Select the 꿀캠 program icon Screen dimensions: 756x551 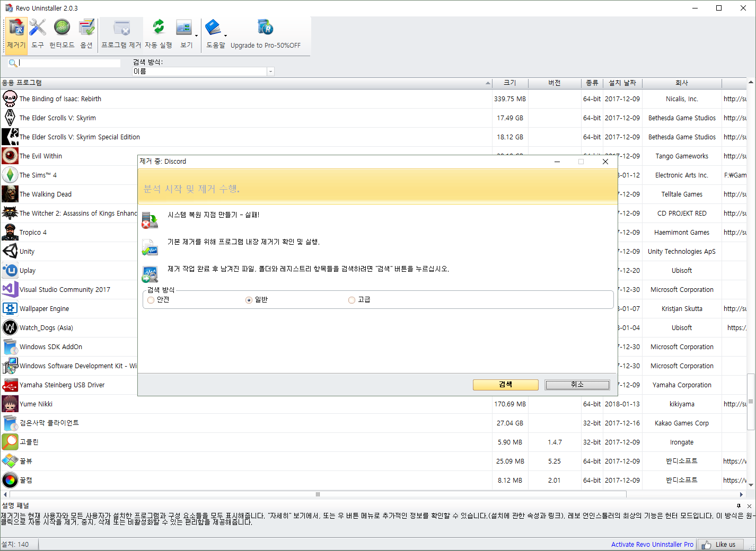[10, 480]
